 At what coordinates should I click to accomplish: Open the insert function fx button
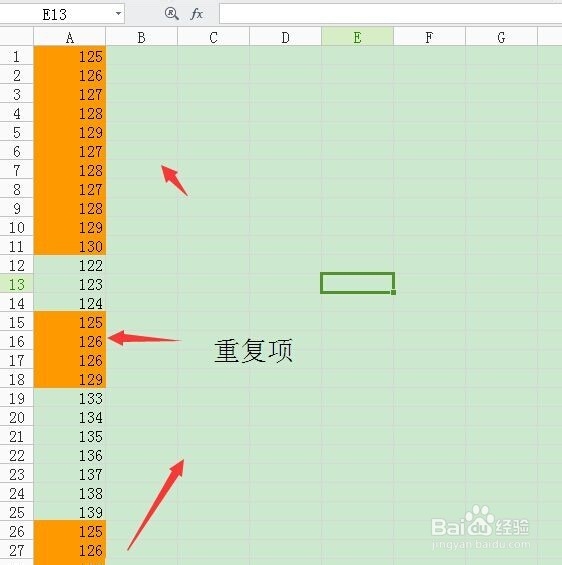tap(196, 14)
